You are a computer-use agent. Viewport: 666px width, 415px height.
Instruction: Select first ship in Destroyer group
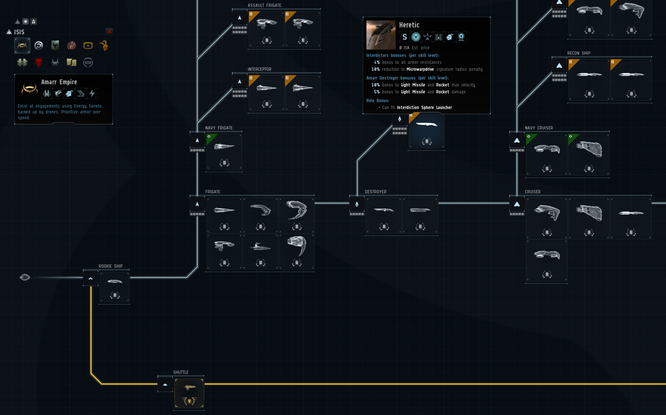point(384,215)
